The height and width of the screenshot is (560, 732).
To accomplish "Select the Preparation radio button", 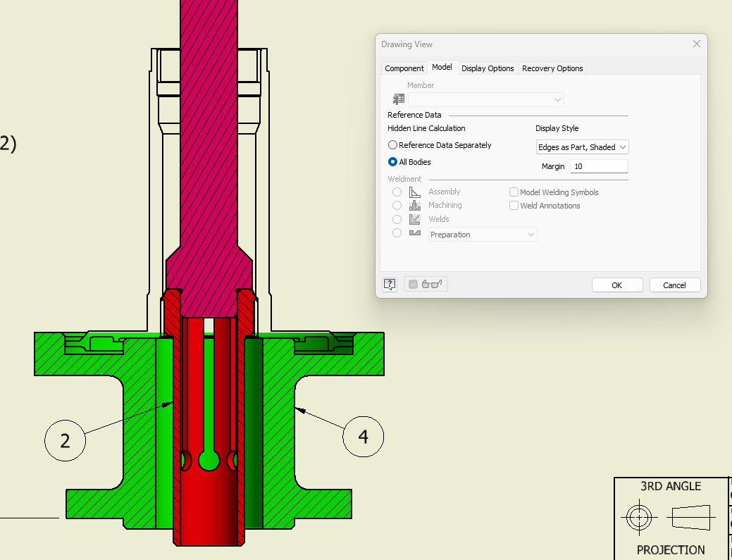I will [397, 233].
